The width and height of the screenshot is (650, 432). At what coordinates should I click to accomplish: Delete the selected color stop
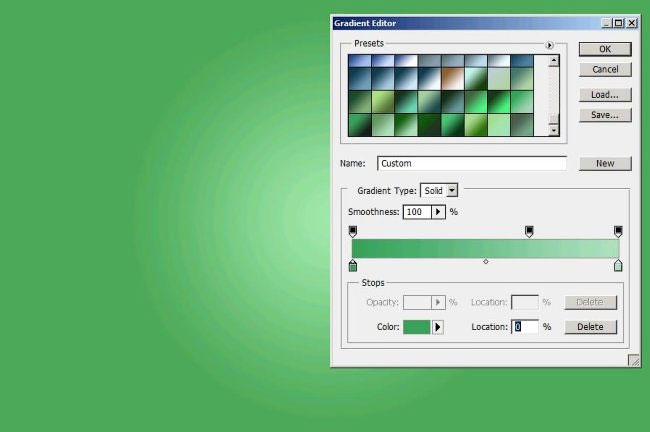click(x=591, y=327)
